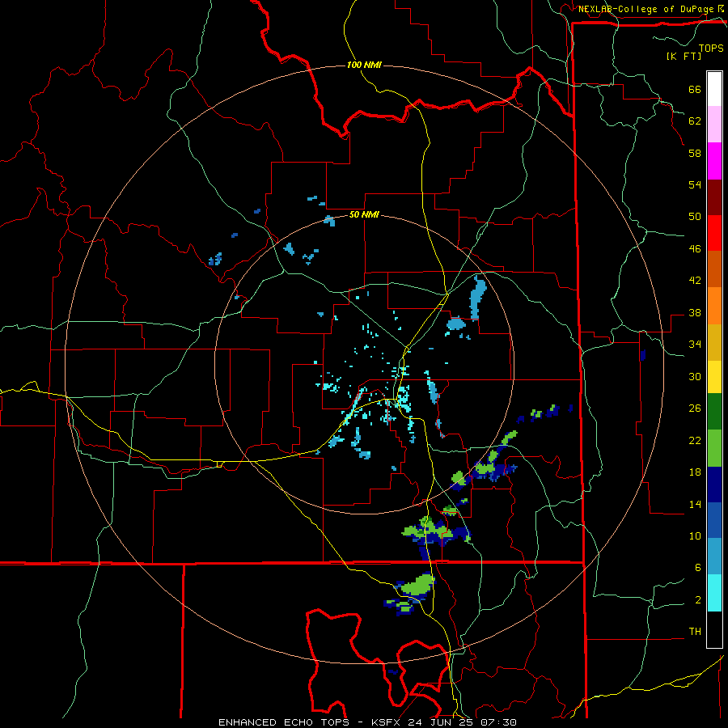Click the gold legend swatch
Screen dimensions: 728x728
(714, 342)
